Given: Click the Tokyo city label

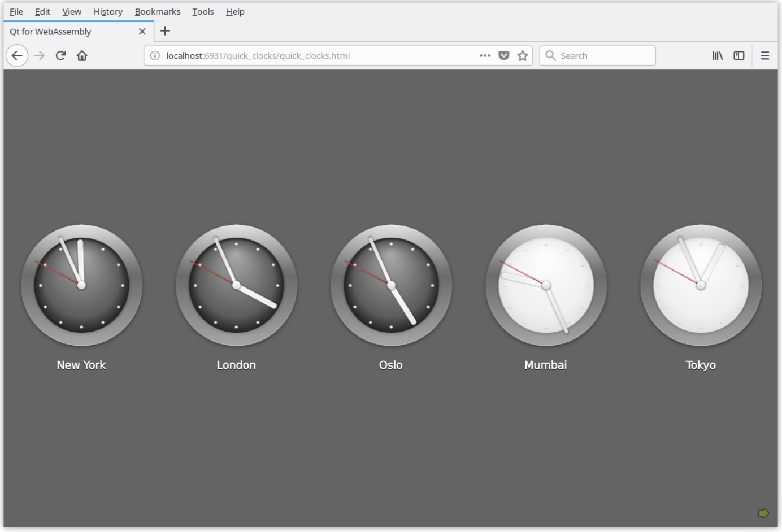Looking at the screenshot, I should click(x=701, y=365).
